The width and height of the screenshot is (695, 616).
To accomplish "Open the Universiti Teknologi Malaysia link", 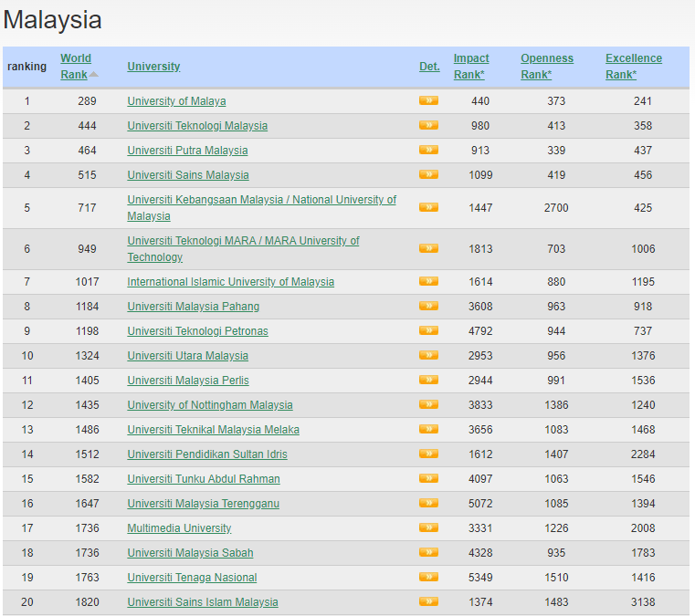I will 197,126.
